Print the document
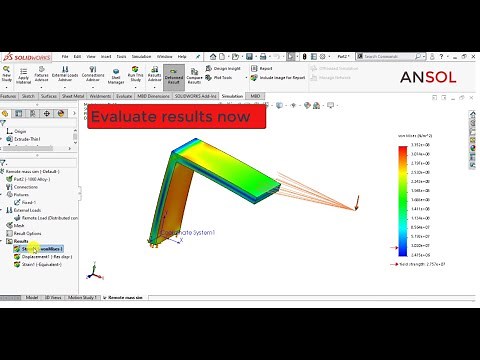The width and height of the screenshot is (480, 360). coord(263,57)
